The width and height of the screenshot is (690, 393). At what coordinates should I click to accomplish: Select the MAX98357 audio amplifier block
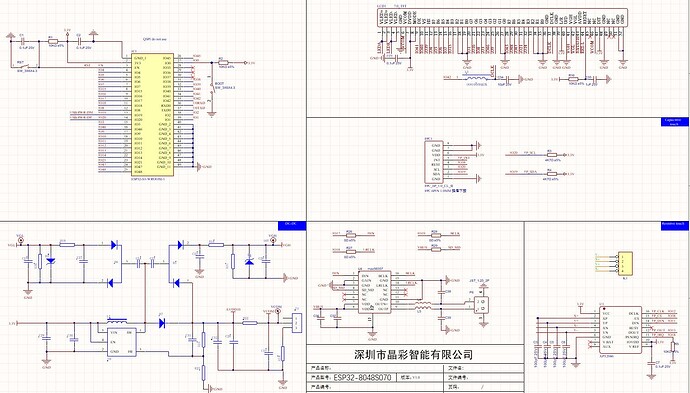click(374, 293)
